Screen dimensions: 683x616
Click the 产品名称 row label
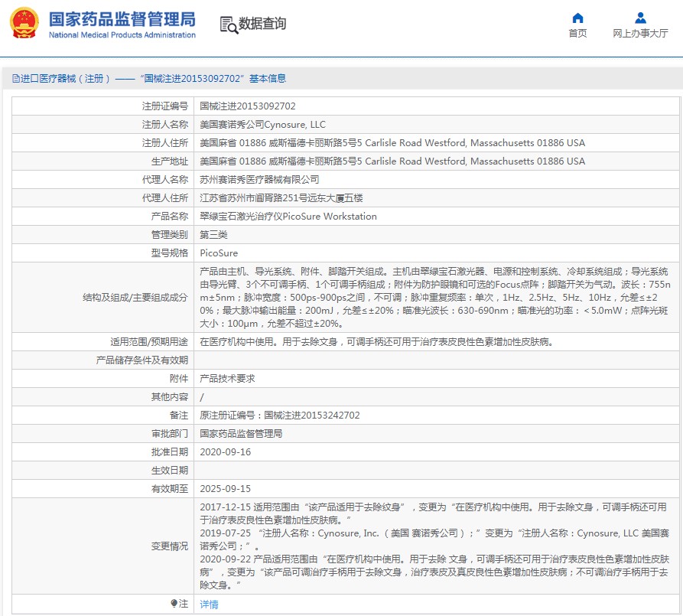pos(170,217)
